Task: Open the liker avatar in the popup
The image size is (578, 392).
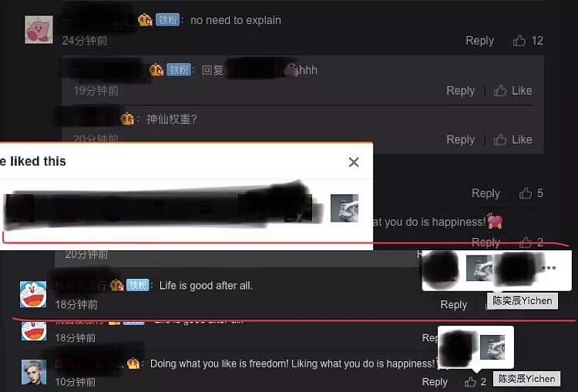Action: pos(344,208)
